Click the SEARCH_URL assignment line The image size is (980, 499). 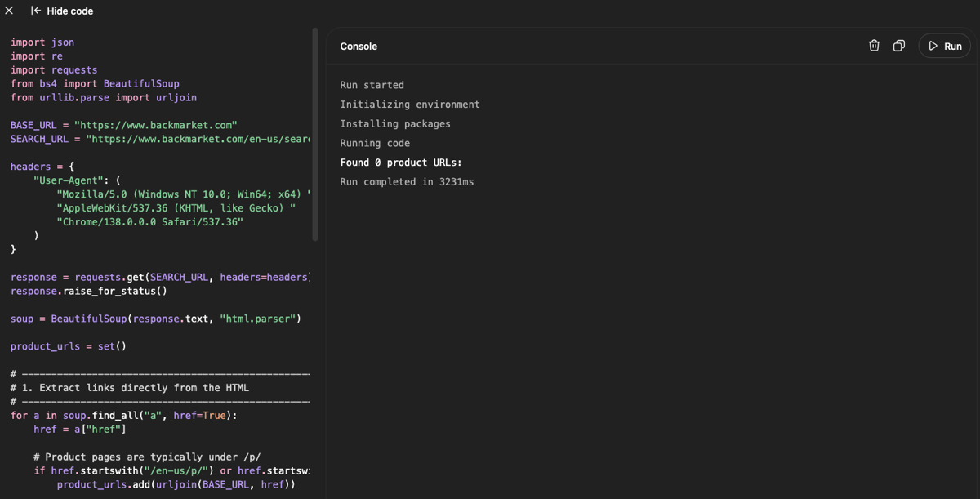160,140
